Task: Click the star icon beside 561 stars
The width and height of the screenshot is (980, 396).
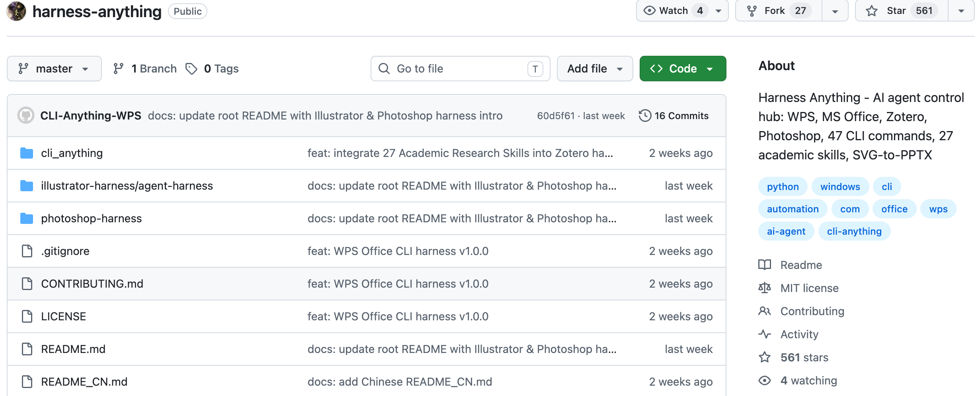Action: (x=765, y=357)
